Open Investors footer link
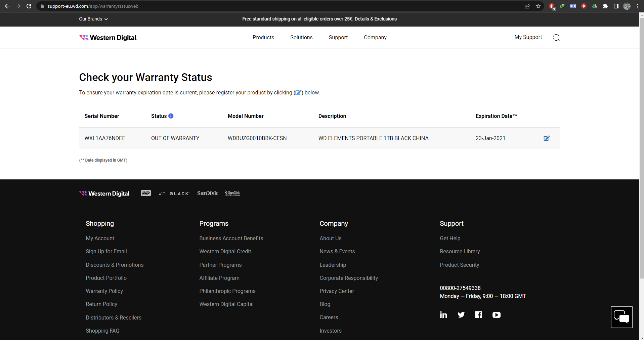 point(331,331)
